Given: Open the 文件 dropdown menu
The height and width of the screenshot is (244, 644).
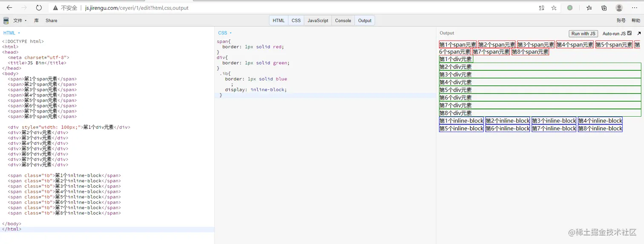Looking at the screenshot, I should click(x=20, y=20).
